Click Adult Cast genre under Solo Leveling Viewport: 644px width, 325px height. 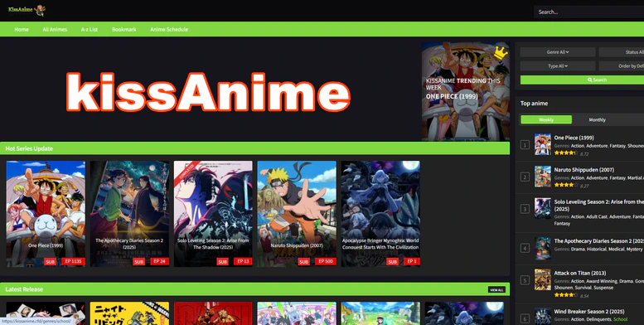click(x=597, y=216)
